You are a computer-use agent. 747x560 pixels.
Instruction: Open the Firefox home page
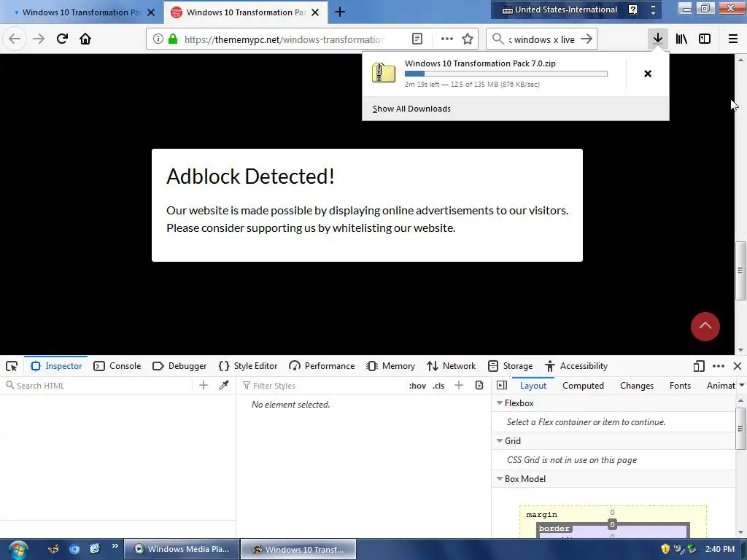(85, 39)
